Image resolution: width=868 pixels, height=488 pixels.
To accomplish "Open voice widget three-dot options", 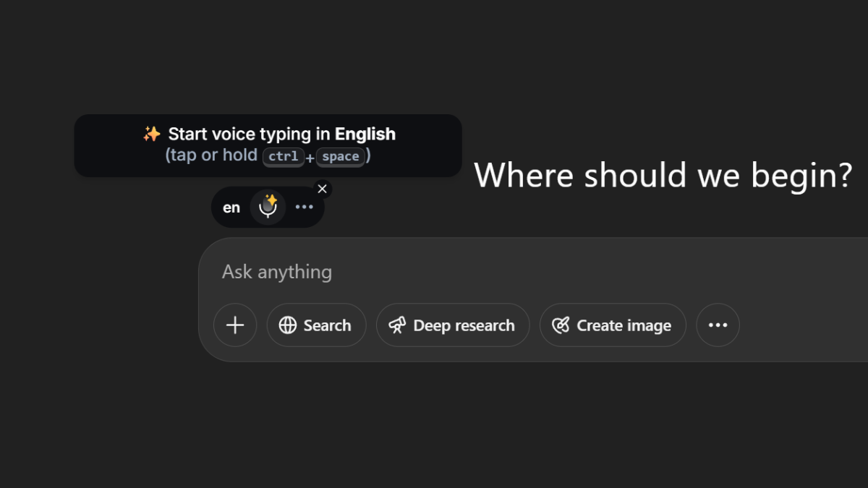I will coord(305,207).
